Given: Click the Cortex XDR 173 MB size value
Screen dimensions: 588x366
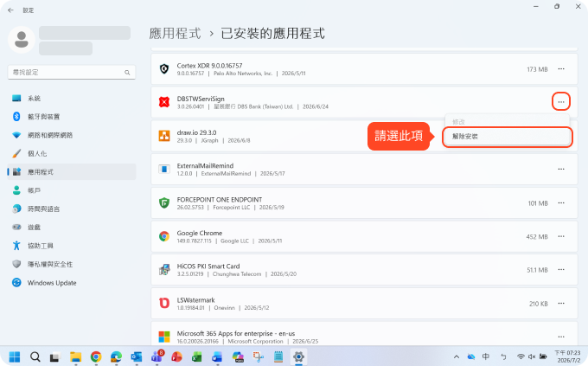Looking at the screenshot, I should tap(537, 69).
